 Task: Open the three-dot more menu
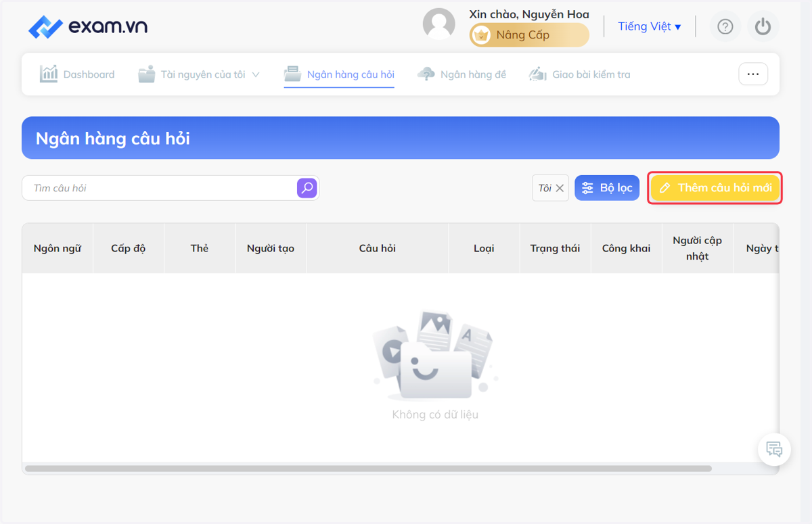tap(753, 74)
